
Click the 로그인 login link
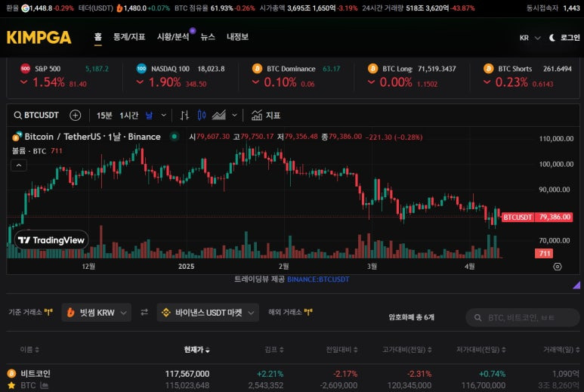click(x=570, y=38)
